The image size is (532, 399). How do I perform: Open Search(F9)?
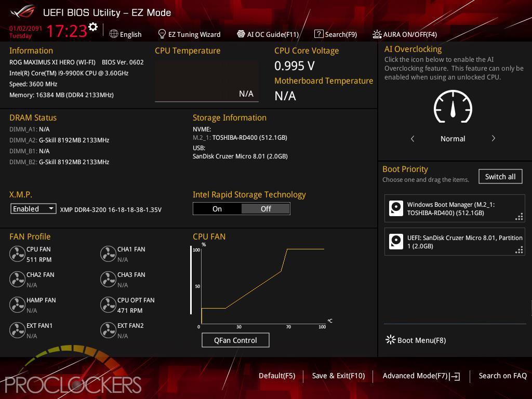point(336,34)
